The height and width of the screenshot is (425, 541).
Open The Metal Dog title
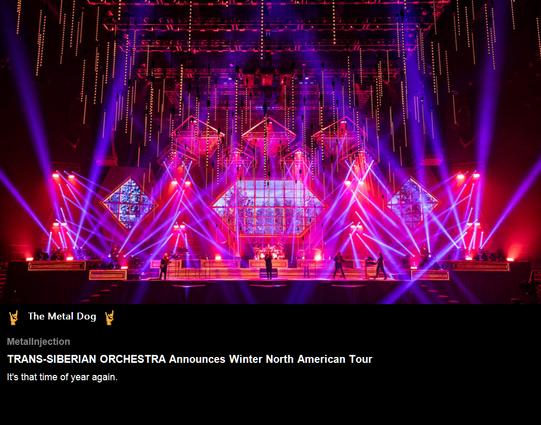[62, 316]
